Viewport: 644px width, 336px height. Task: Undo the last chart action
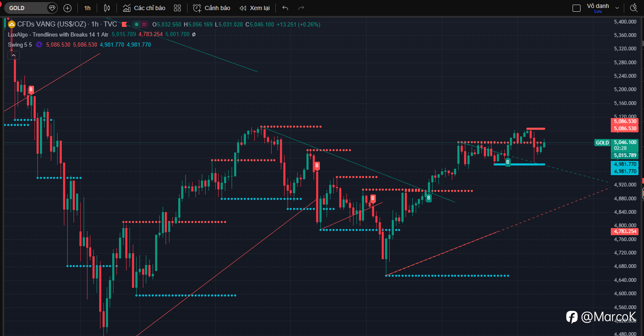click(x=285, y=8)
